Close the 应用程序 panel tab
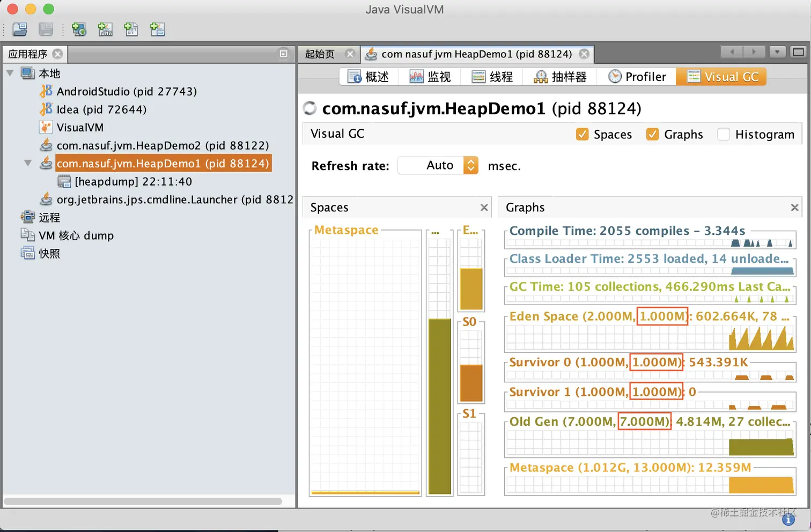 58,54
